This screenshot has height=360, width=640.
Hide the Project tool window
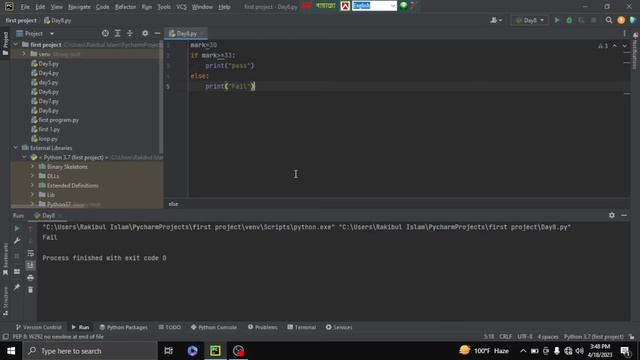tap(157, 33)
